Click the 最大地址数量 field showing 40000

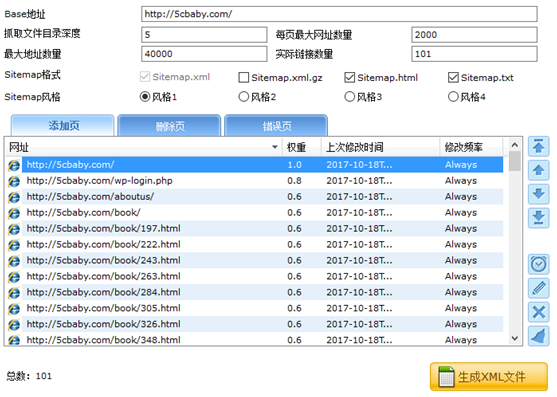(x=204, y=54)
